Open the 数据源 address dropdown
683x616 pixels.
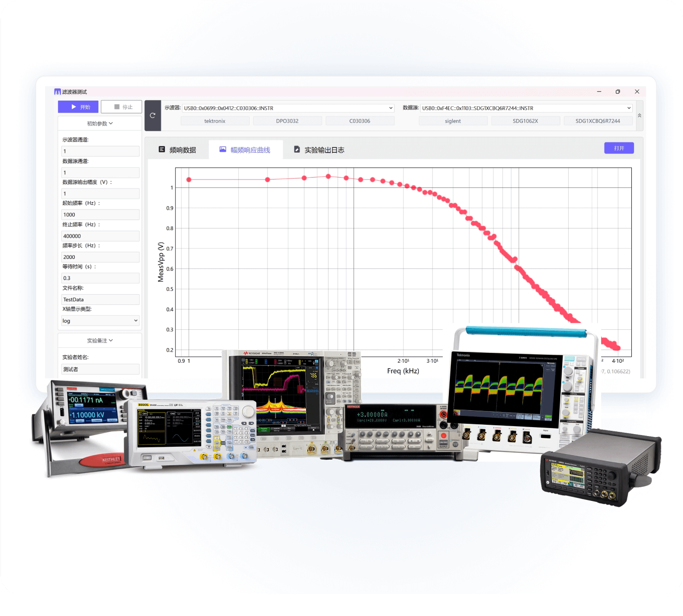(x=526, y=108)
